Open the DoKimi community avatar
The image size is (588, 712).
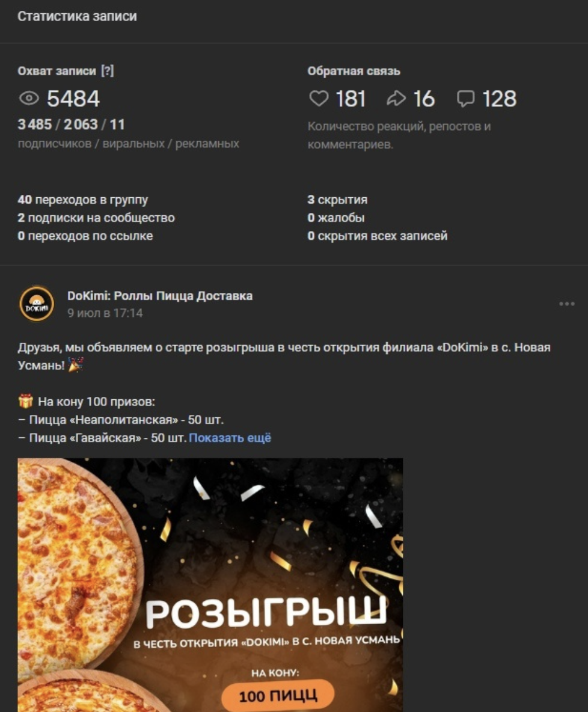(36, 303)
